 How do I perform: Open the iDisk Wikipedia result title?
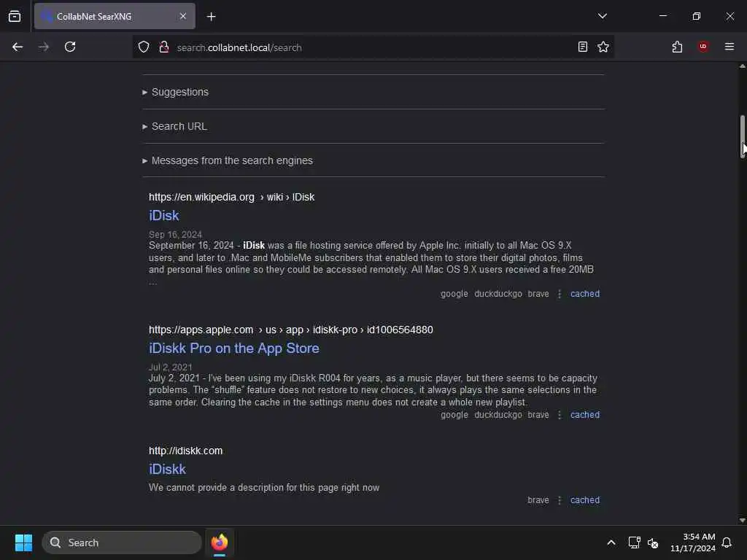(x=164, y=216)
